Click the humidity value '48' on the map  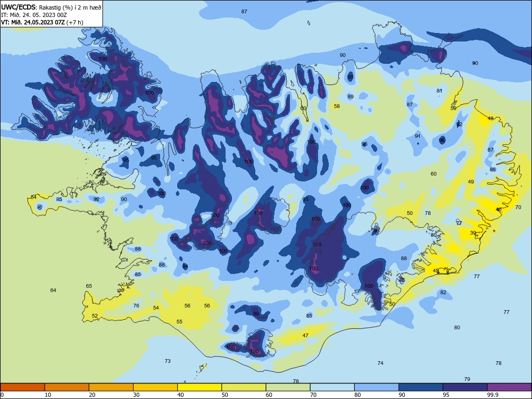point(491,119)
